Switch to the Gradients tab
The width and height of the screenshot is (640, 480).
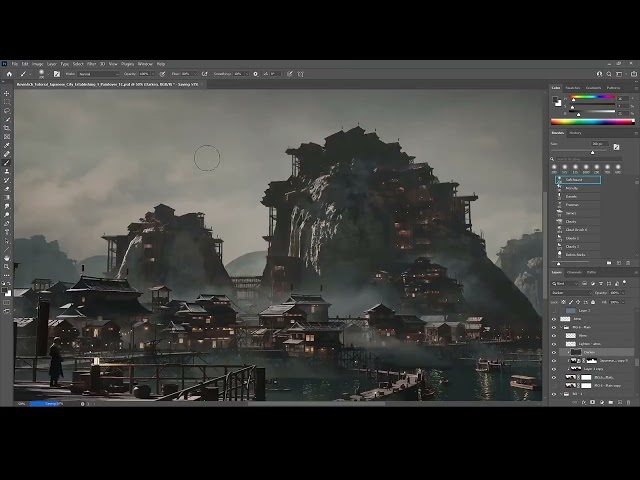(x=593, y=88)
